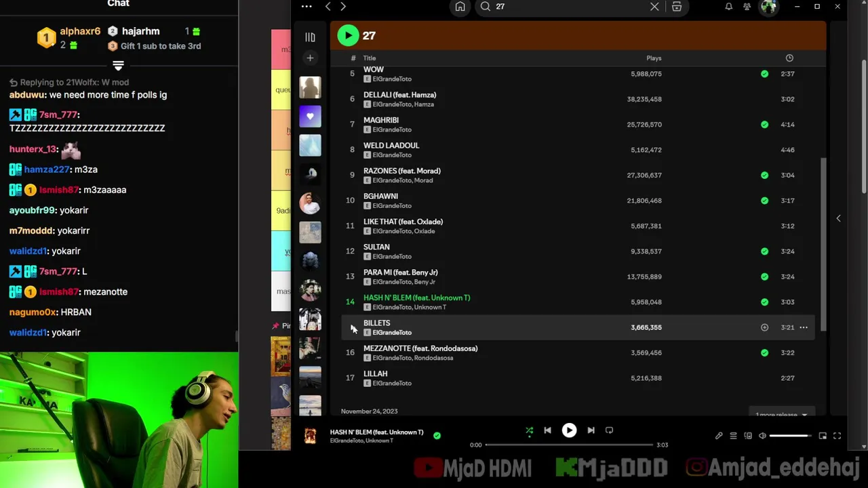Click the play button in player bar
Screen dimensions: 868x488
[x=569, y=430]
